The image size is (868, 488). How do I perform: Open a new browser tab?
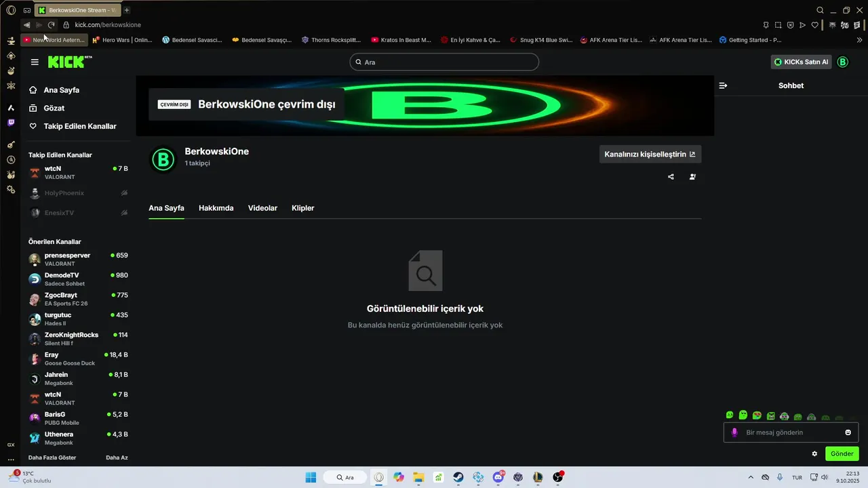[x=127, y=10]
